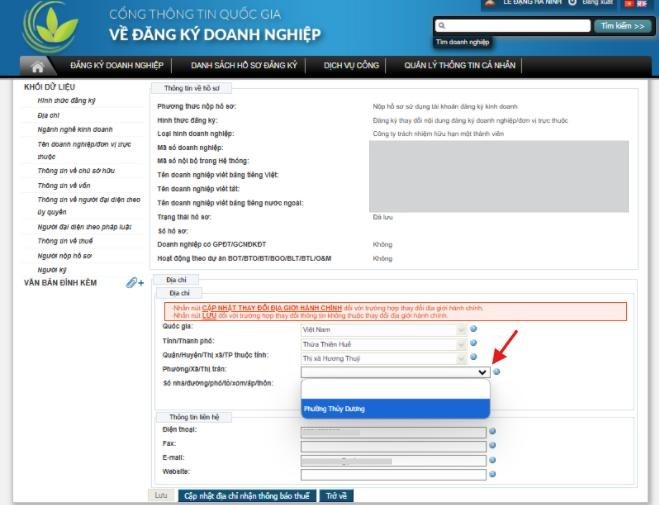
Task: Click the globe icon beside Website field
Action: 494,472
